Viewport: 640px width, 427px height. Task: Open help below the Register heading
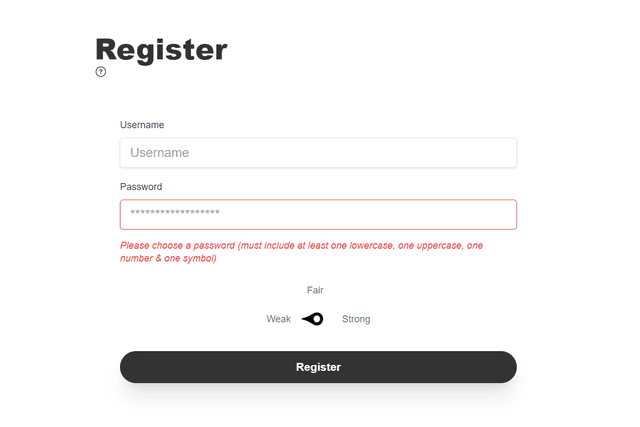[101, 72]
